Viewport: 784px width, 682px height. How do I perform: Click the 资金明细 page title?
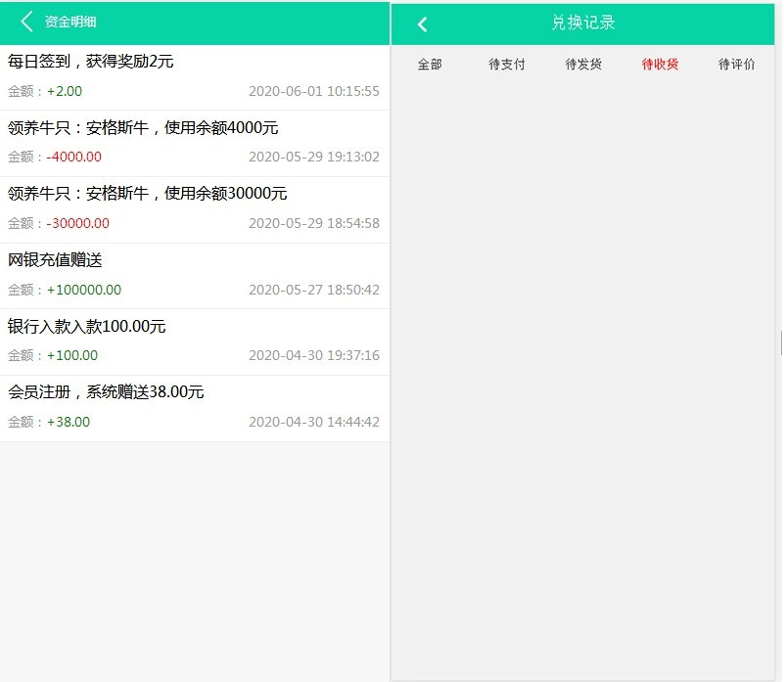pos(70,23)
